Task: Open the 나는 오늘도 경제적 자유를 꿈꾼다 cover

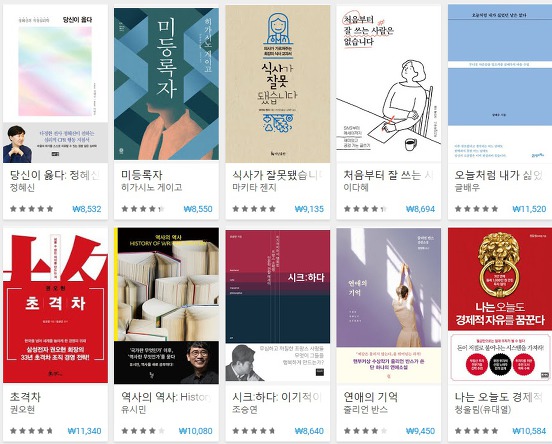Action: click(500, 305)
